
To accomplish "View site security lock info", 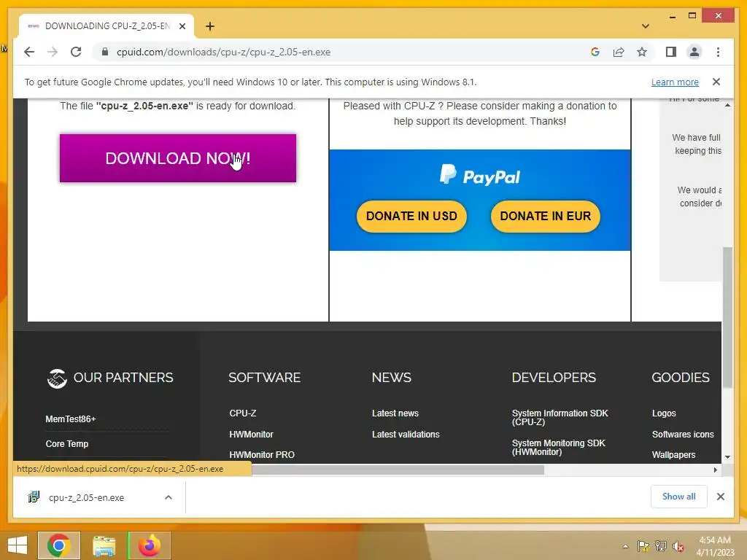I will click(x=105, y=52).
